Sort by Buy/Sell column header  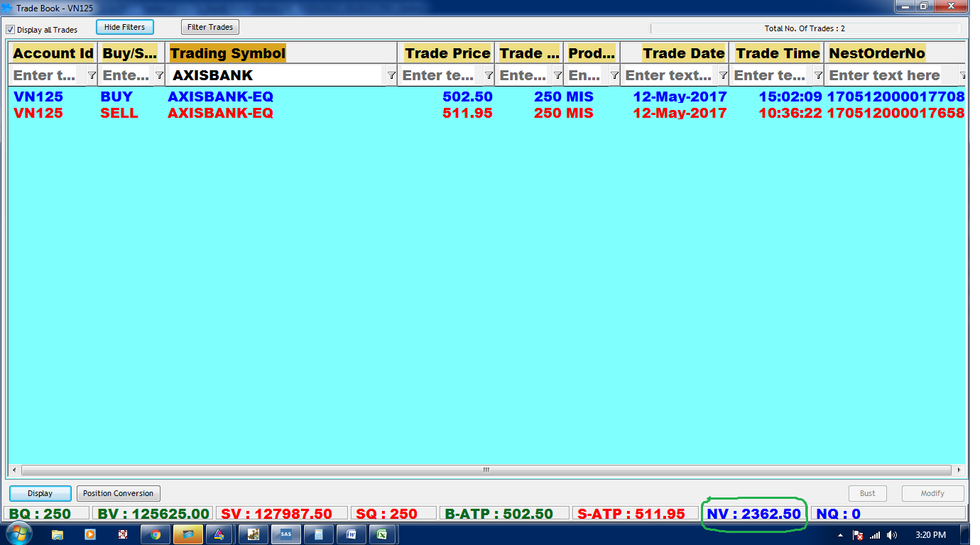click(131, 53)
